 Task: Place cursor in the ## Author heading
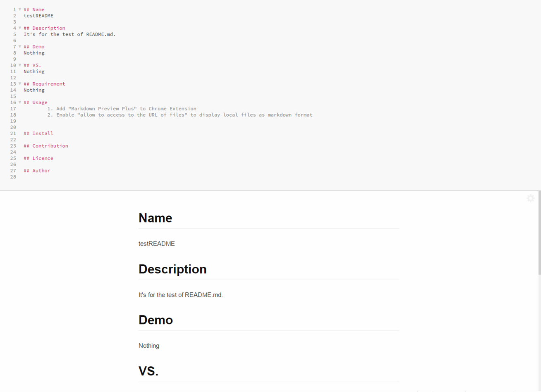37,170
